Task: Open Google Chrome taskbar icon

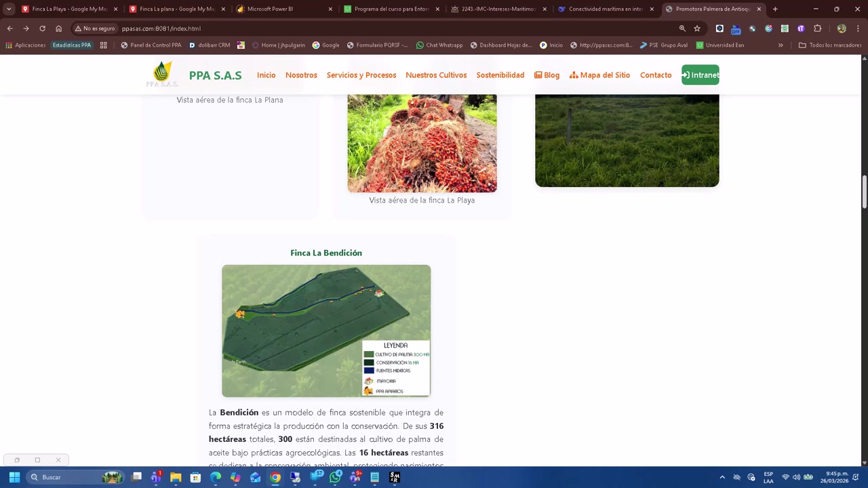Action: tap(275, 477)
